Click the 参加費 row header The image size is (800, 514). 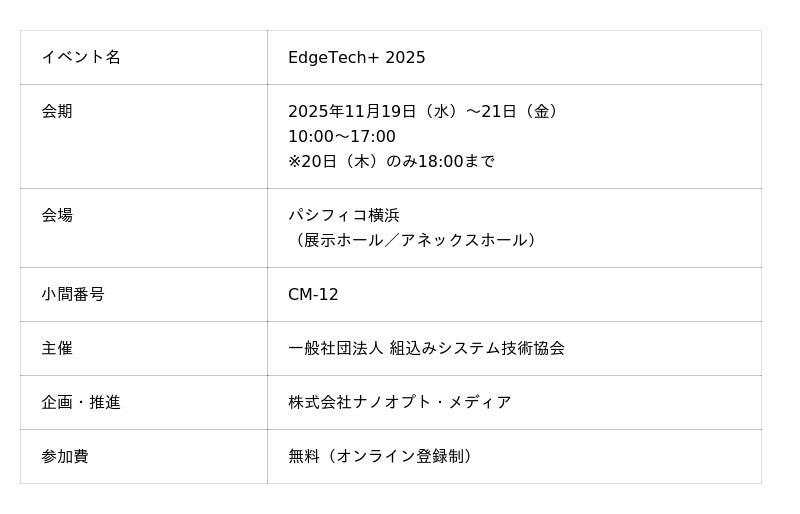coord(65,456)
